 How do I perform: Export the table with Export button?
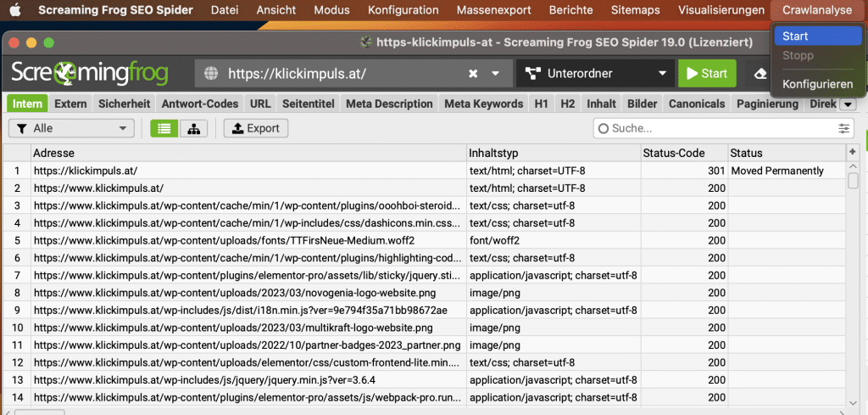coord(256,128)
